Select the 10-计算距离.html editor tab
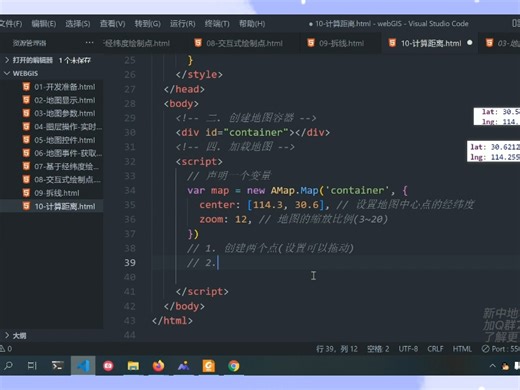520x390 pixels. [431, 43]
